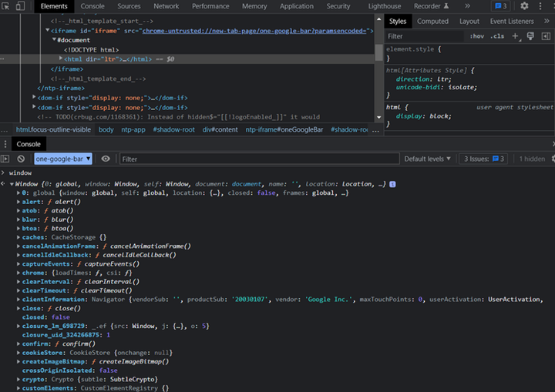Click the live expression eye icon
Screen dimensions: 555x392
pos(106,159)
